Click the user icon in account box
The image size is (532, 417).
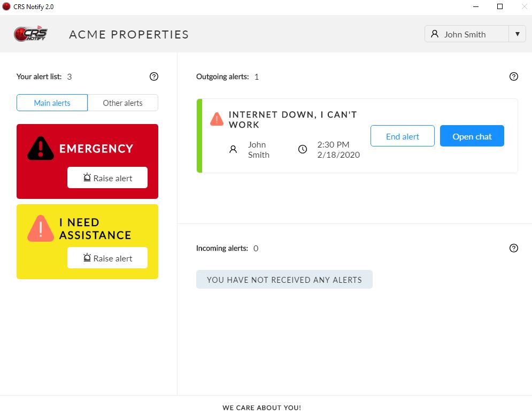(x=435, y=34)
